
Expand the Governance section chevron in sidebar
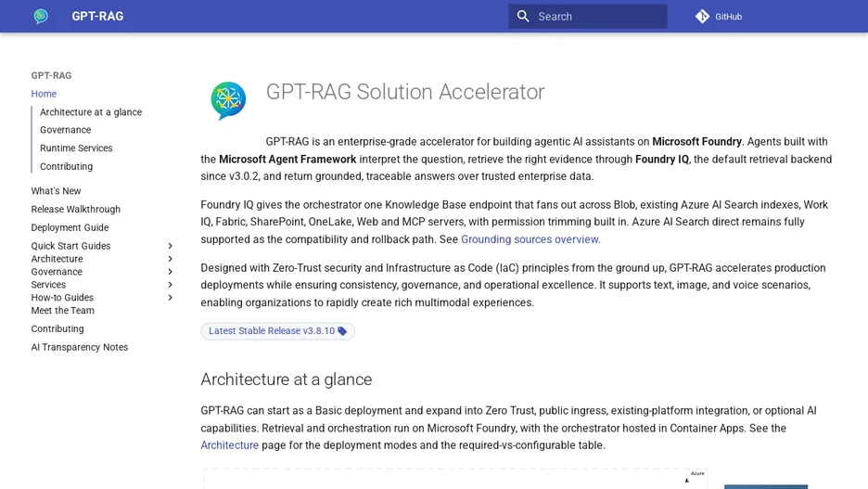coord(170,272)
